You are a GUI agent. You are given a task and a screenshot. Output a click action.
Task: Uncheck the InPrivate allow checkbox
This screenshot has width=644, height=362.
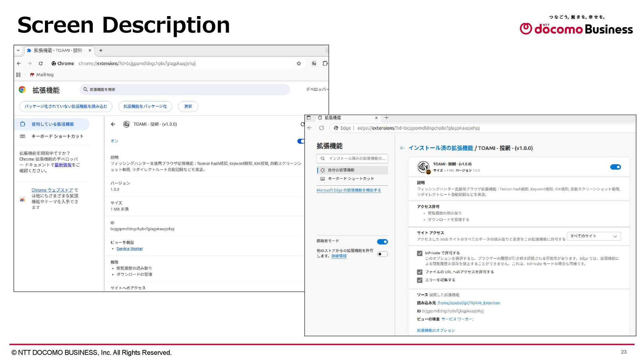pos(420,253)
